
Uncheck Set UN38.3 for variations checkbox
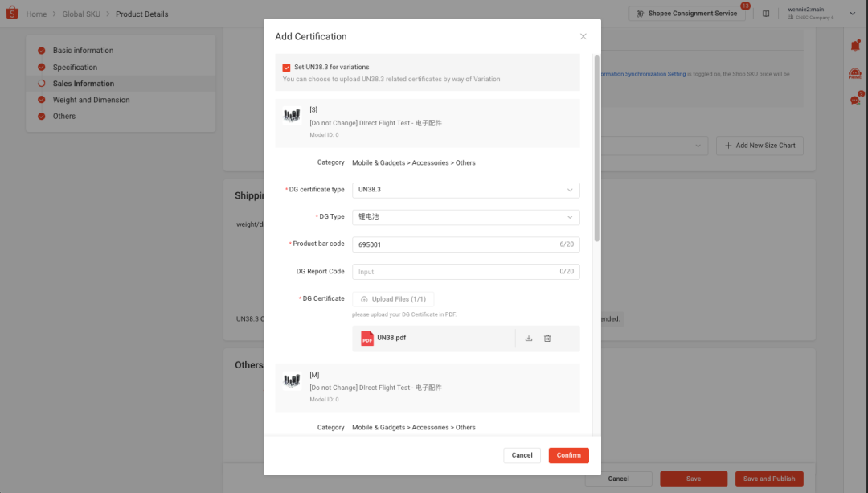(x=287, y=68)
